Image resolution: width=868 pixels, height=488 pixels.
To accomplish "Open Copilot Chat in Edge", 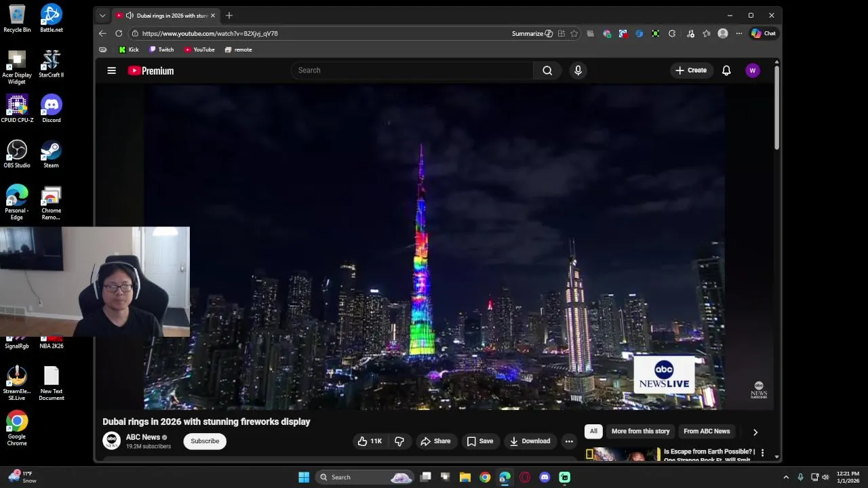I will (763, 33).
